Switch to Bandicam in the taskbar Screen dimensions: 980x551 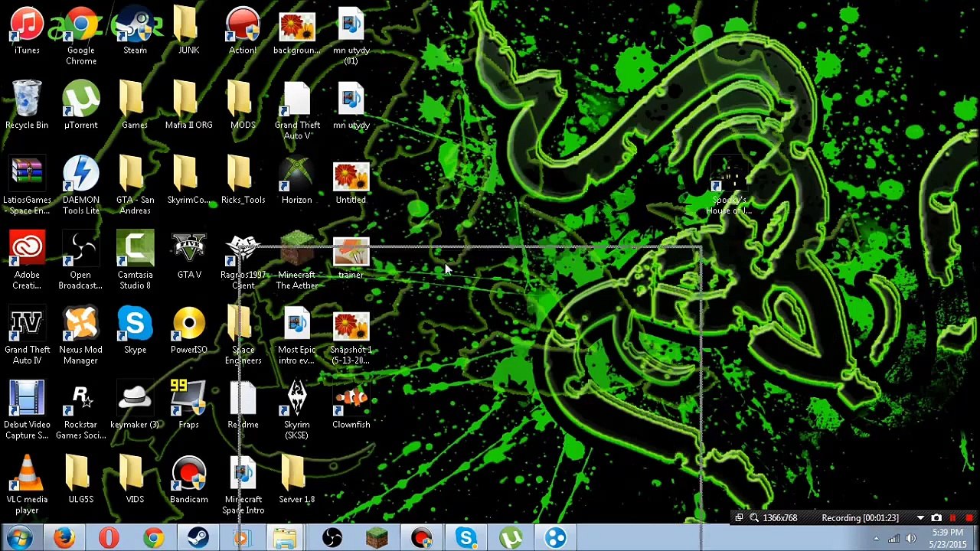(421, 538)
